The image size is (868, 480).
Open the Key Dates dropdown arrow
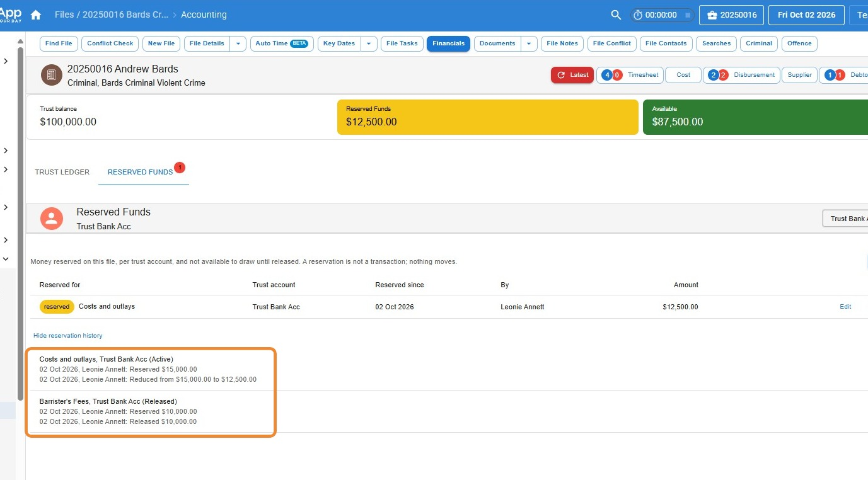(369, 43)
